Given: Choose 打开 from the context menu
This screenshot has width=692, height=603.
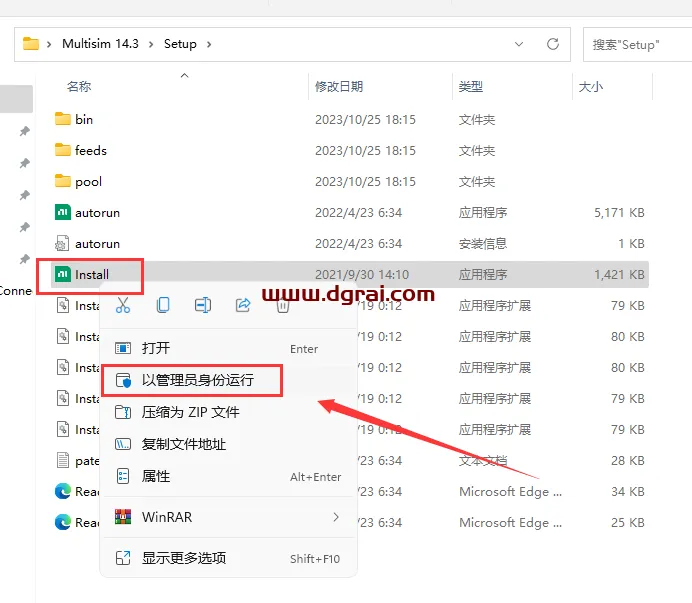Looking at the screenshot, I should pyautogui.click(x=228, y=348).
